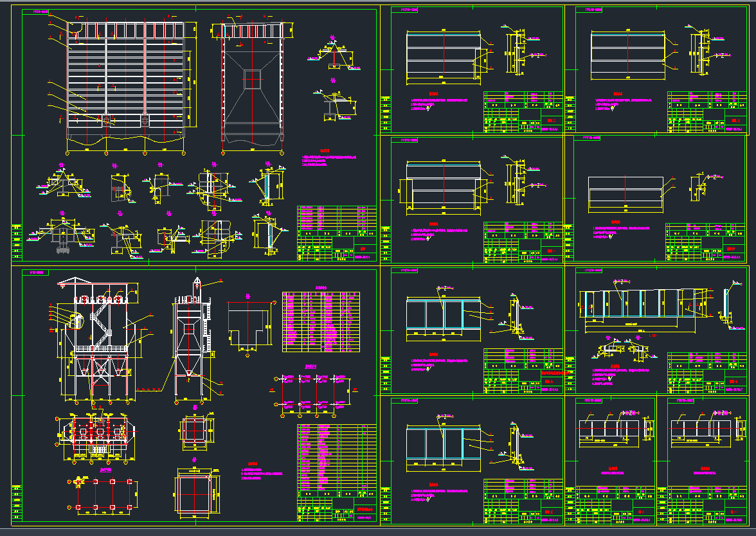
Task: Click the red annotation text in the middle-column third sheet
Action: (x=555, y=373)
